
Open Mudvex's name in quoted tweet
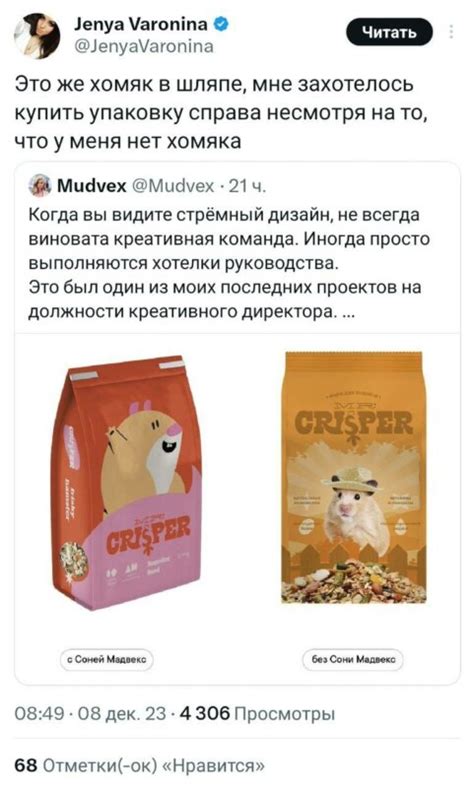(91, 186)
